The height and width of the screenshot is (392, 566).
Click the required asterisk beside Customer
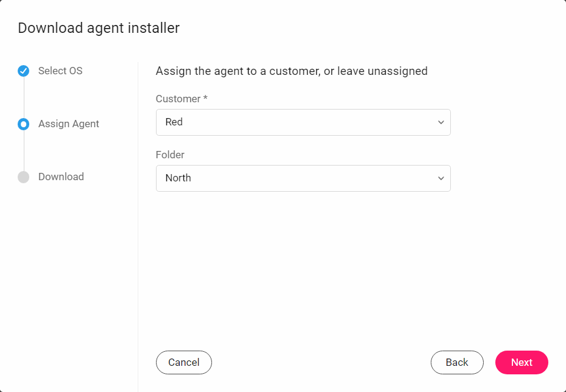coord(205,98)
